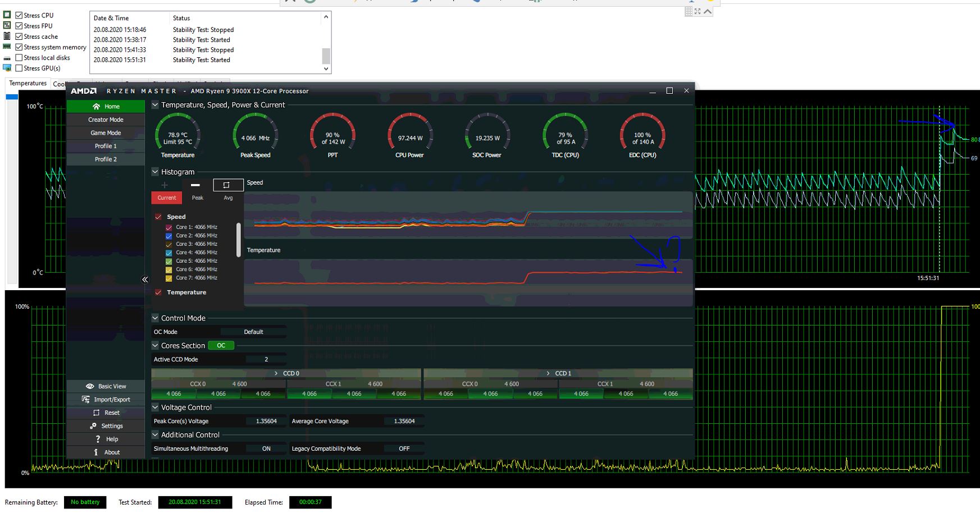This screenshot has height=513, width=980.
Task: Switch to Game Mode profile
Action: pos(106,133)
